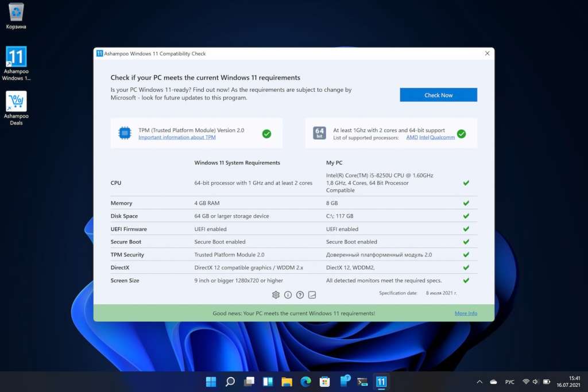
Task: Open Intel supported processors link
Action: click(424, 138)
